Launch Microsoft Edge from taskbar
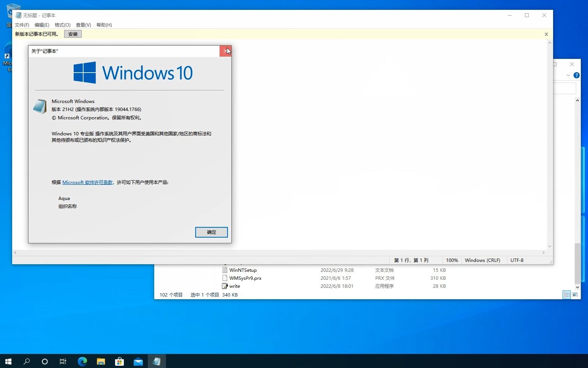The height and width of the screenshot is (368, 588). pos(82,362)
